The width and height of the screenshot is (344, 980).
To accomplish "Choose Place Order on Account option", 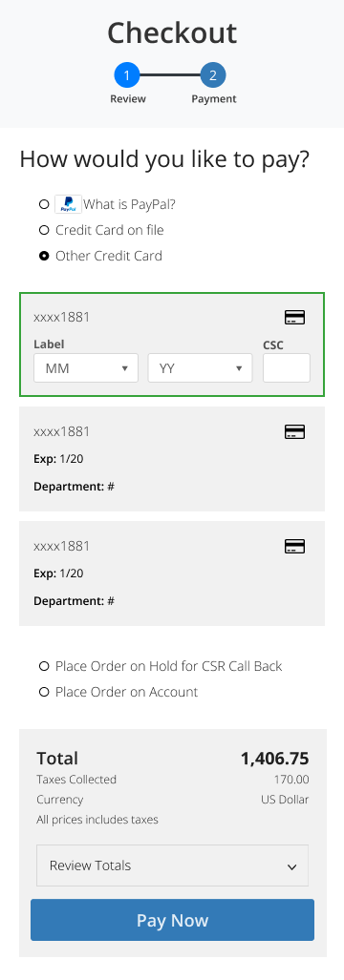I will [x=44, y=692].
